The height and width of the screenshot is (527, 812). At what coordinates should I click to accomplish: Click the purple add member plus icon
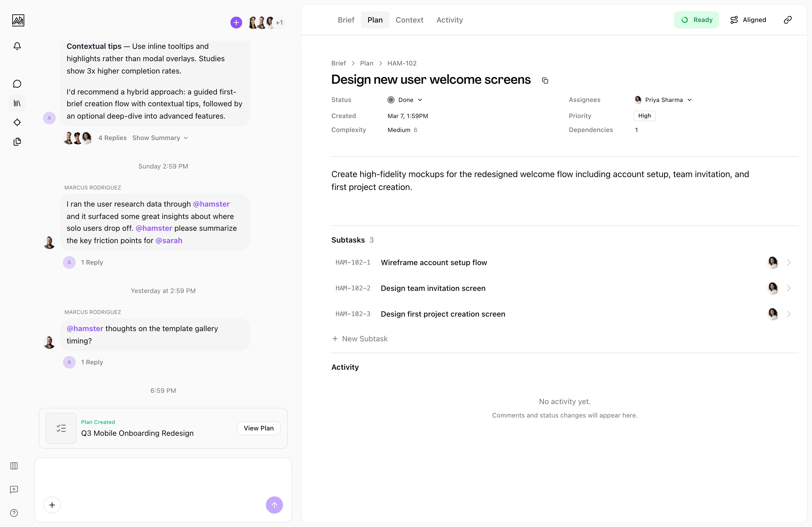click(x=236, y=23)
